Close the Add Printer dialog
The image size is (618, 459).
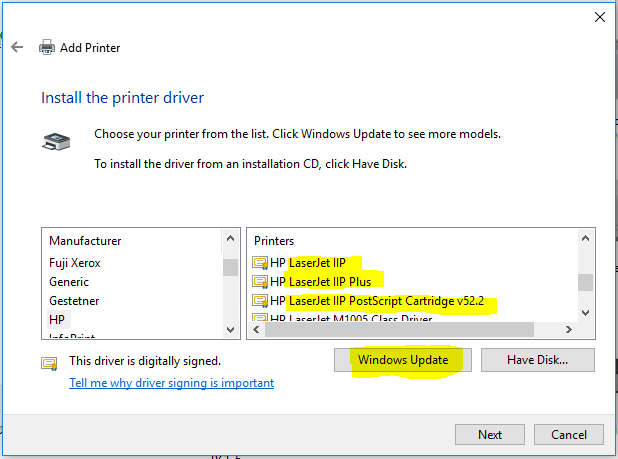(x=599, y=17)
